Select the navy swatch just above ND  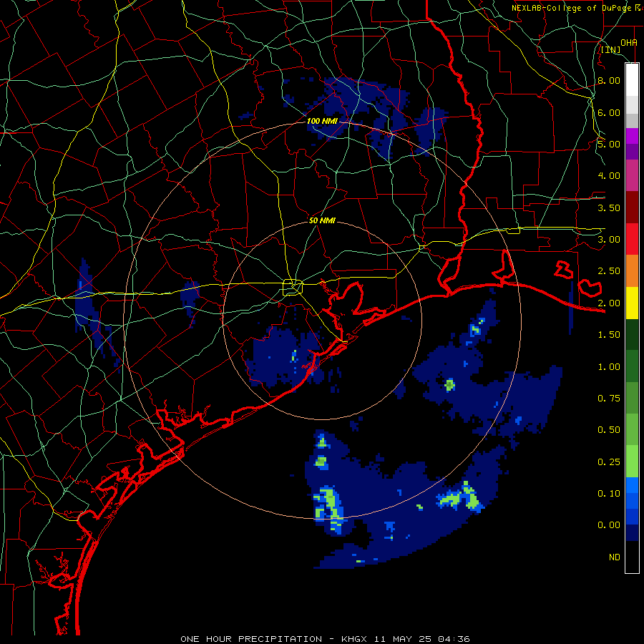[632, 532]
